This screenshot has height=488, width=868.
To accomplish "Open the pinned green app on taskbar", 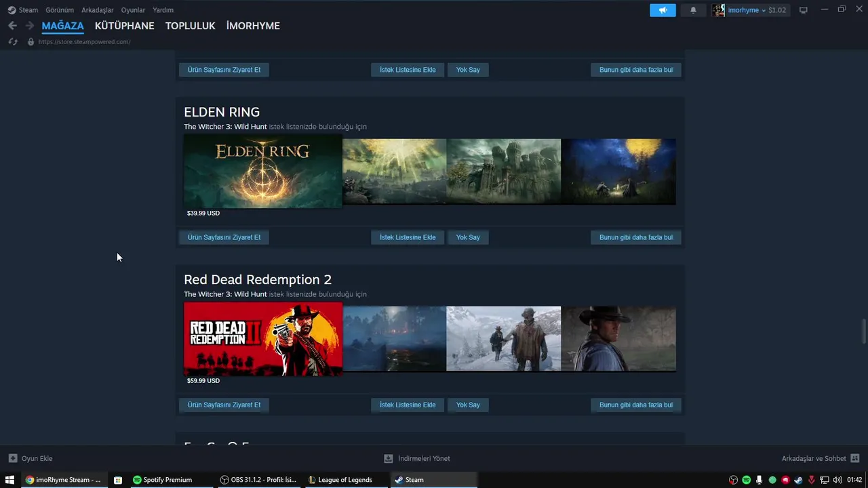I will click(x=117, y=480).
